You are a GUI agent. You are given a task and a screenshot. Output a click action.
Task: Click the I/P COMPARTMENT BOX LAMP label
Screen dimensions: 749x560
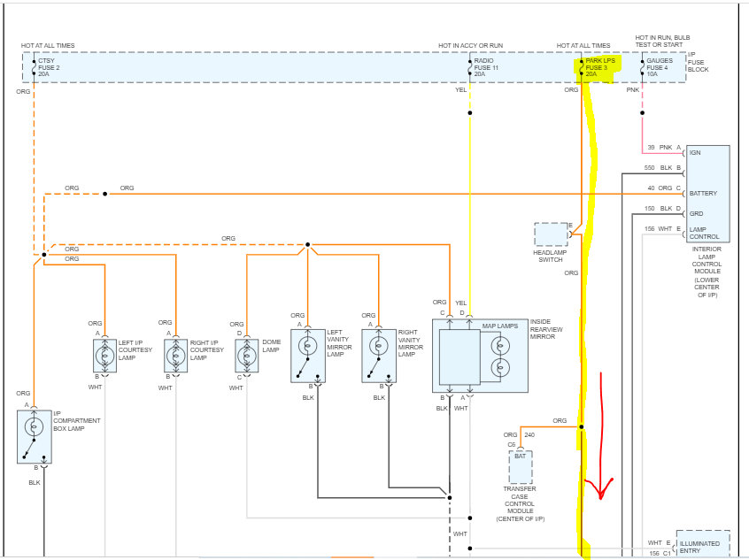coord(77,421)
